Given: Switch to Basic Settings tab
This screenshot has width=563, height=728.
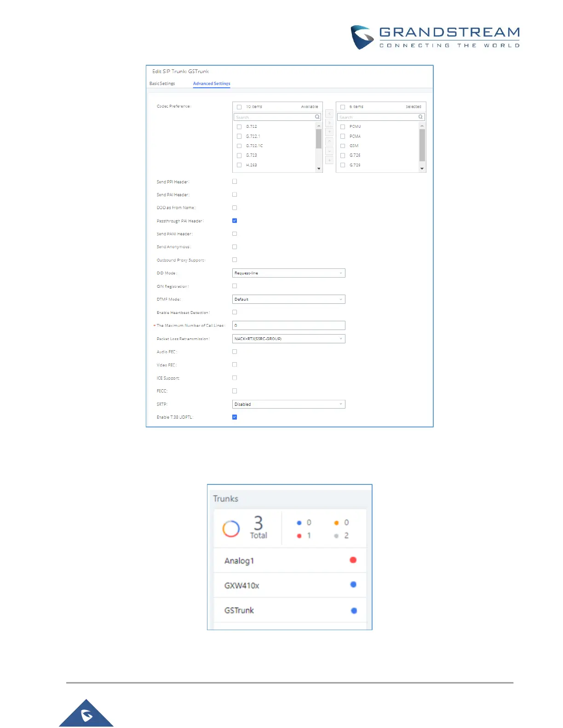Looking at the screenshot, I should coord(162,84).
